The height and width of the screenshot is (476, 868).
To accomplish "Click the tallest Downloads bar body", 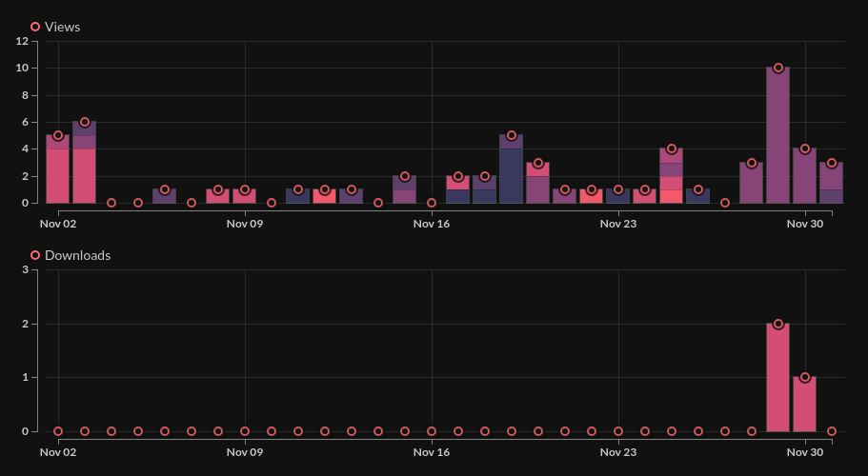I will pyautogui.click(x=778, y=381).
